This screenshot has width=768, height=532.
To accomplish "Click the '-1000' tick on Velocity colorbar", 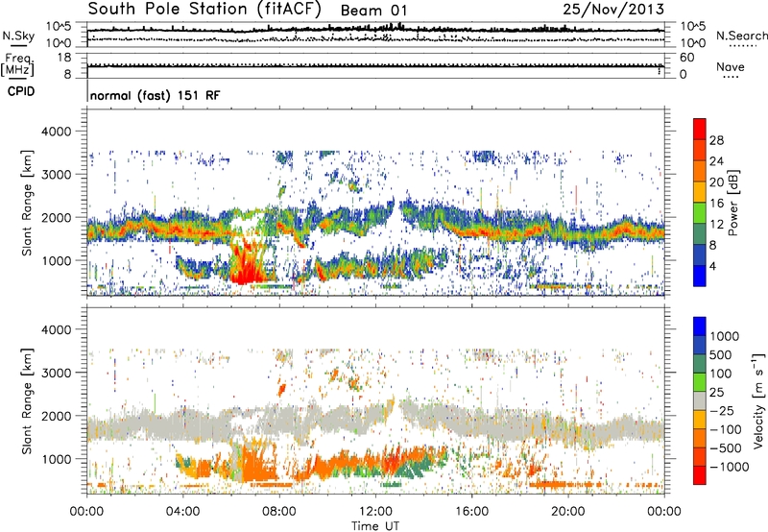I will (729, 467).
